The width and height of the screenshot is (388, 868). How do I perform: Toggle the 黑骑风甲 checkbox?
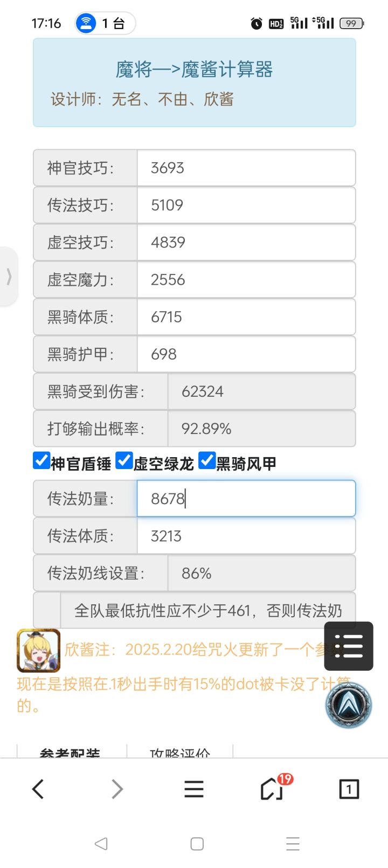click(x=207, y=461)
